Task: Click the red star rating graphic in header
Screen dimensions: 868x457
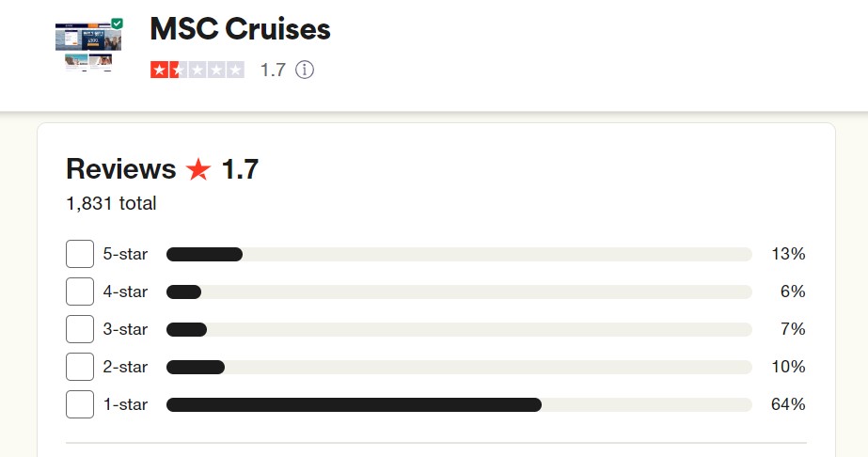Action: [x=197, y=70]
